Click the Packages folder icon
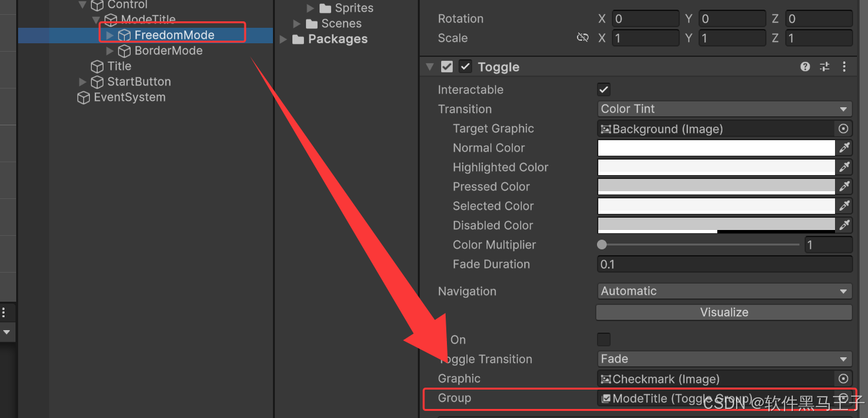The image size is (868, 418). pyautogui.click(x=298, y=39)
